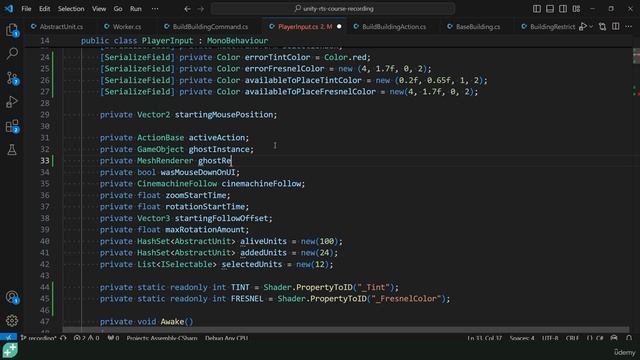Split the editor to the right
Viewport: 640px width, 360px height.
616,27
